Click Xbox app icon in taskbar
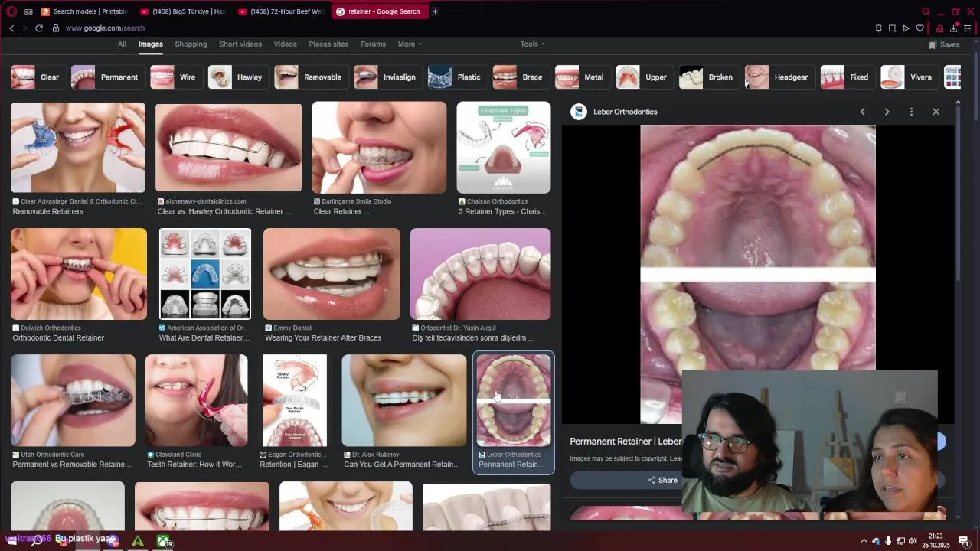 [164, 541]
